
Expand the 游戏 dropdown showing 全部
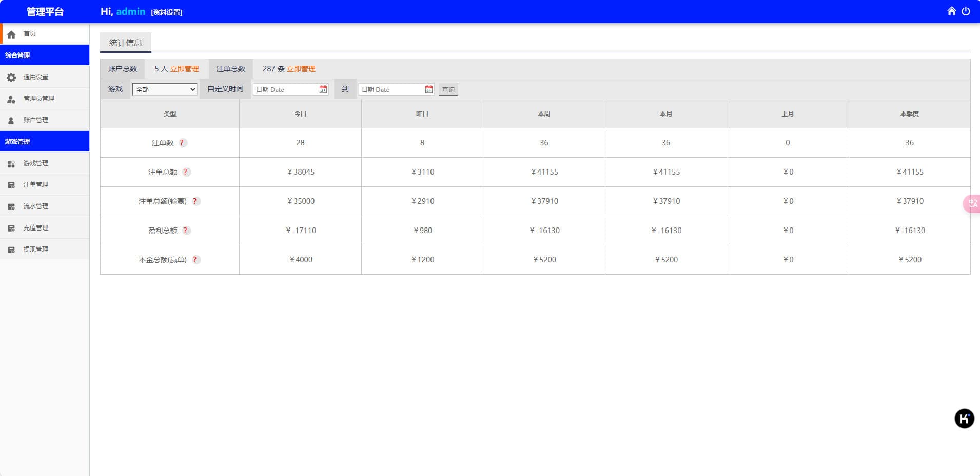[165, 89]
